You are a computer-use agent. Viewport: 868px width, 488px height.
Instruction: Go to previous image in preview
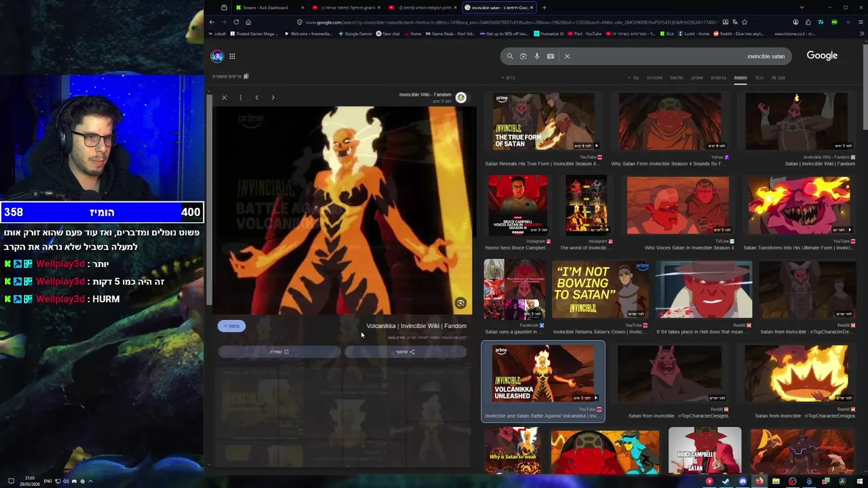[256, 98]
